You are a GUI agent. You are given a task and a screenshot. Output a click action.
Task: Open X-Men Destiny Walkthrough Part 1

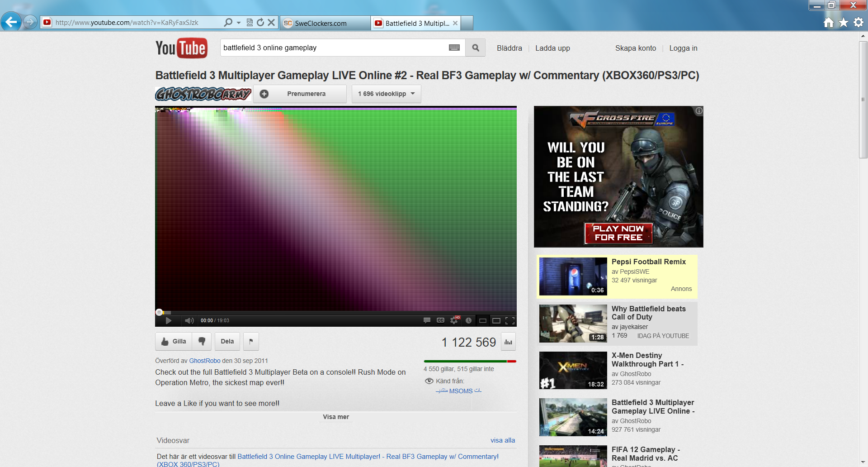[647, 360]
